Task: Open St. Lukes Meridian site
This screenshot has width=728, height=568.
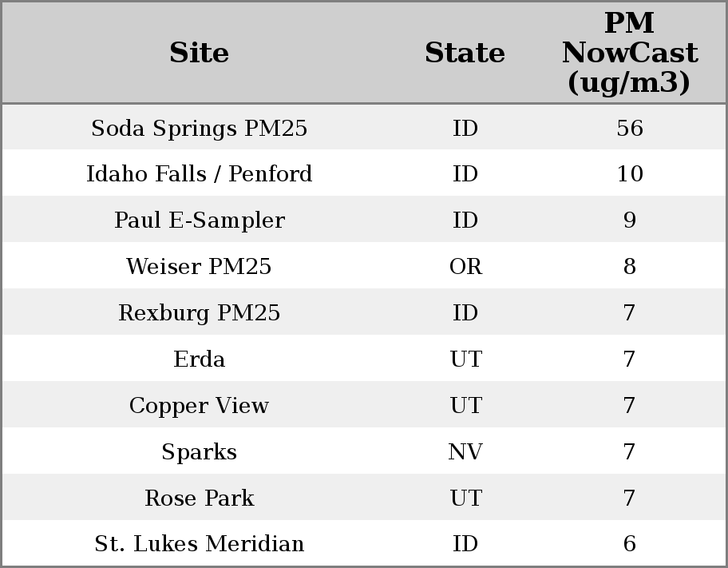Action: tap(199, 544)
